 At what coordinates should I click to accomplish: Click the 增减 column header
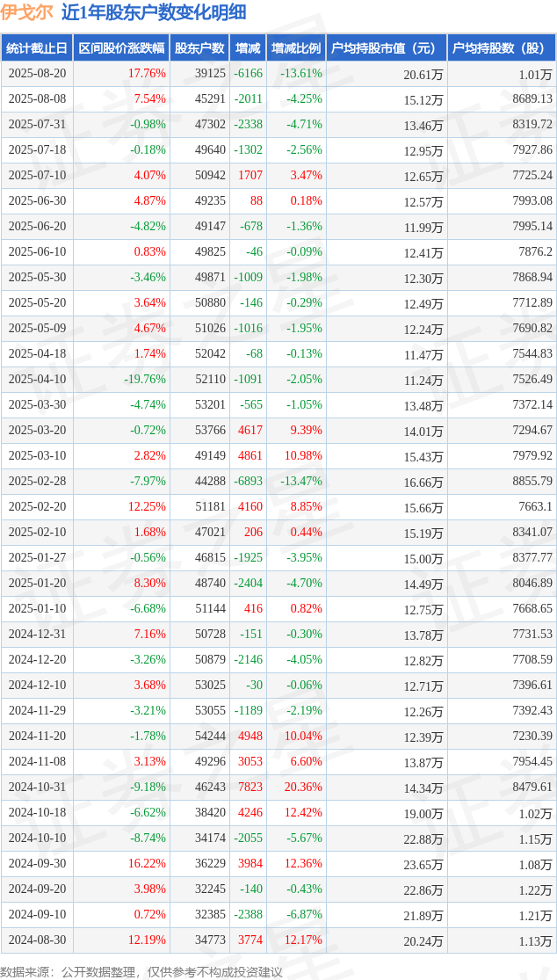248,47
